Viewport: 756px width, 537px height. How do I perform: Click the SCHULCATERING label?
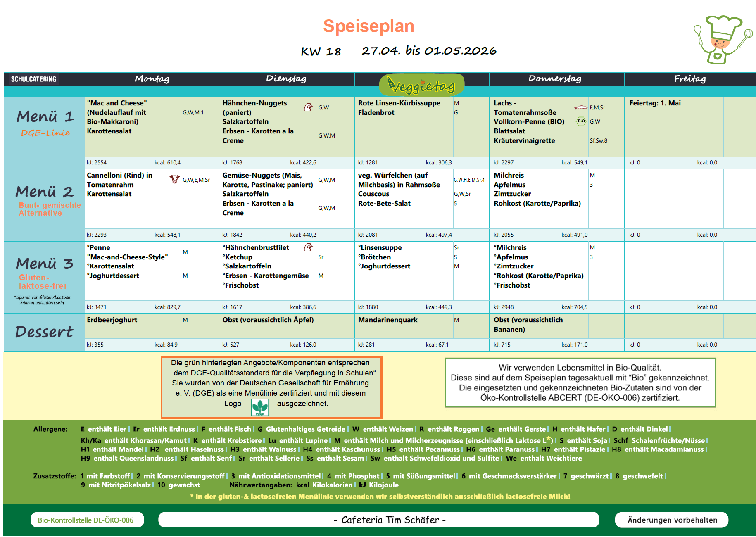coord(33,79)
